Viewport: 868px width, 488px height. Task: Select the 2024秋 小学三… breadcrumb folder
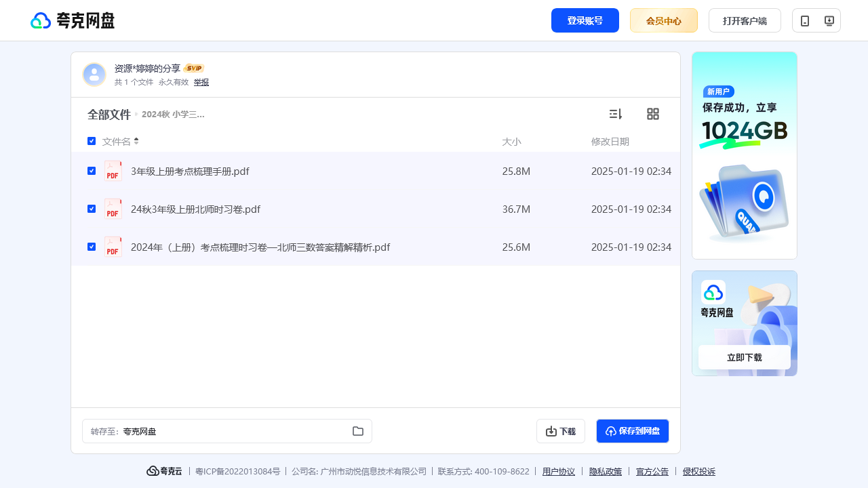173,115
